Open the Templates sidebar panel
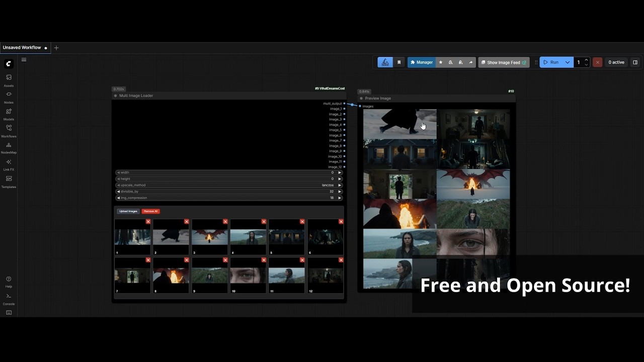Screen dimensions: 644x362 point(9,182)
